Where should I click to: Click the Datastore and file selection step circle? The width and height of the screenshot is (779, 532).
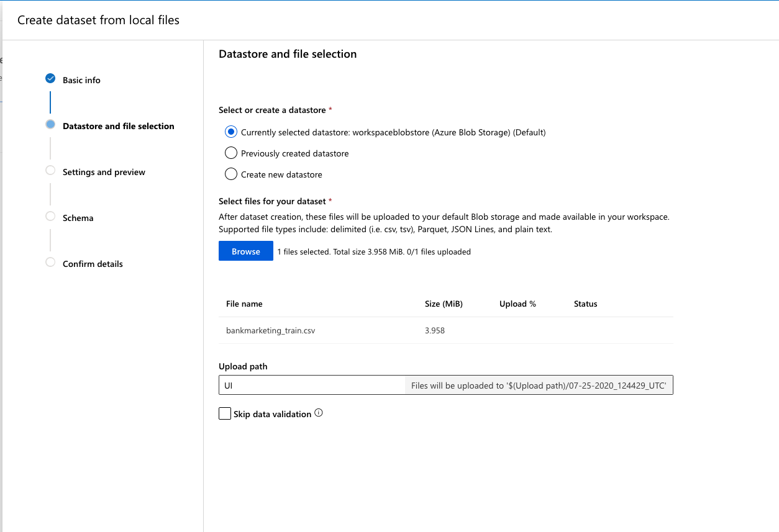coord(50,125)
